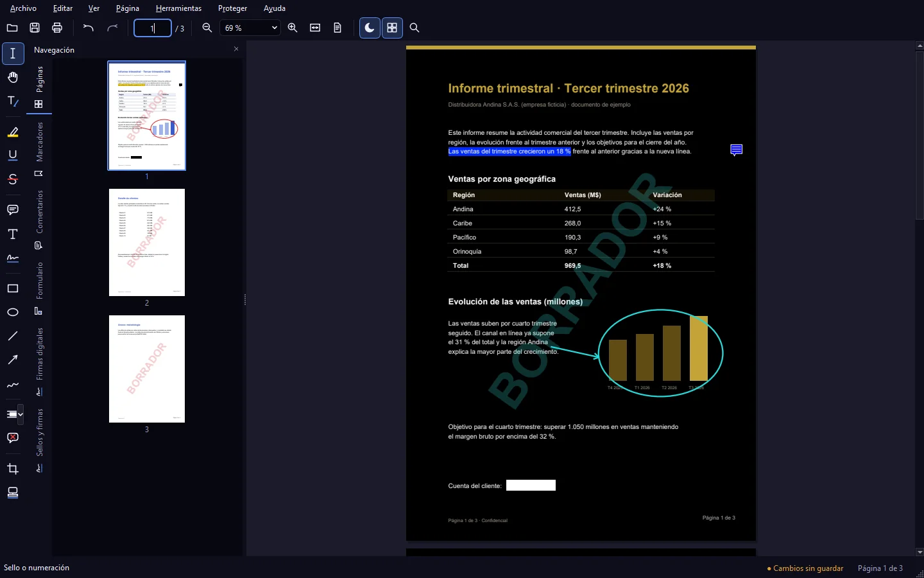924x578 pixels.
Task: Select the crop page tool
Action: [13, 469]
